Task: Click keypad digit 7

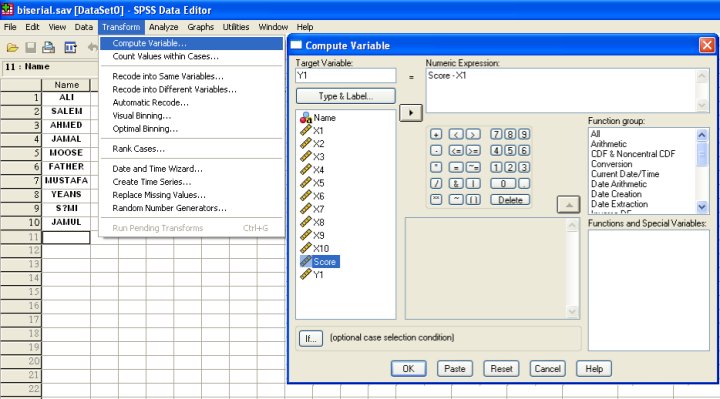Action: [x=496, y=135]
